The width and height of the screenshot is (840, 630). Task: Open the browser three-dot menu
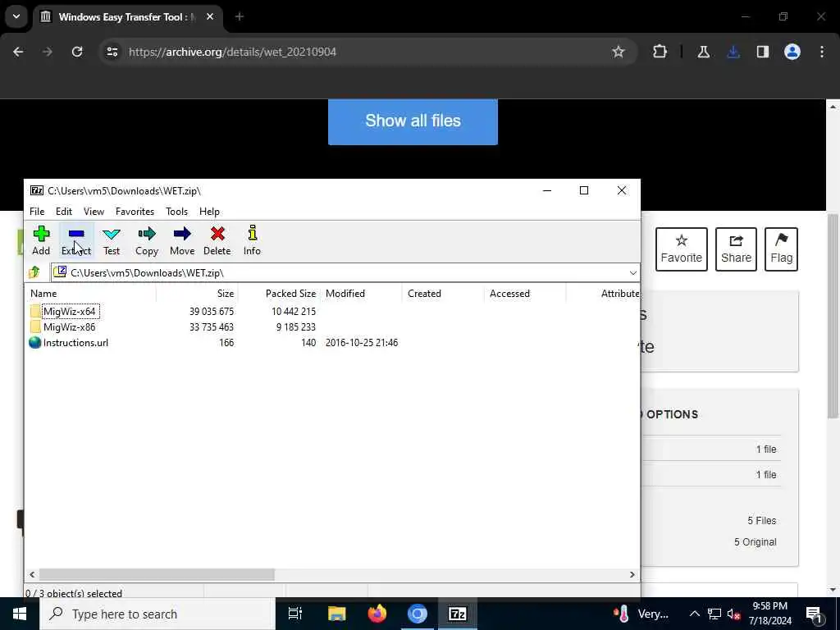click(822, 52)
